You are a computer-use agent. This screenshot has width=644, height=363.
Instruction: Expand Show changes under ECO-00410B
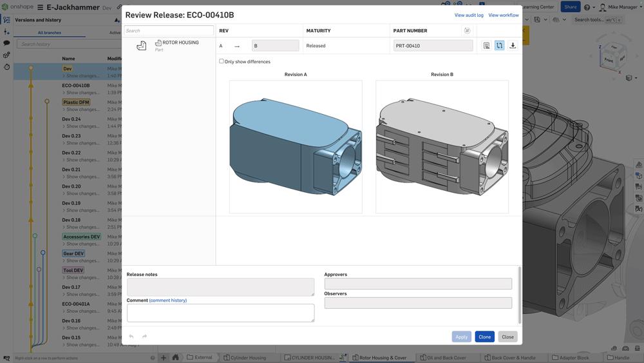click(x=80, y=93)
